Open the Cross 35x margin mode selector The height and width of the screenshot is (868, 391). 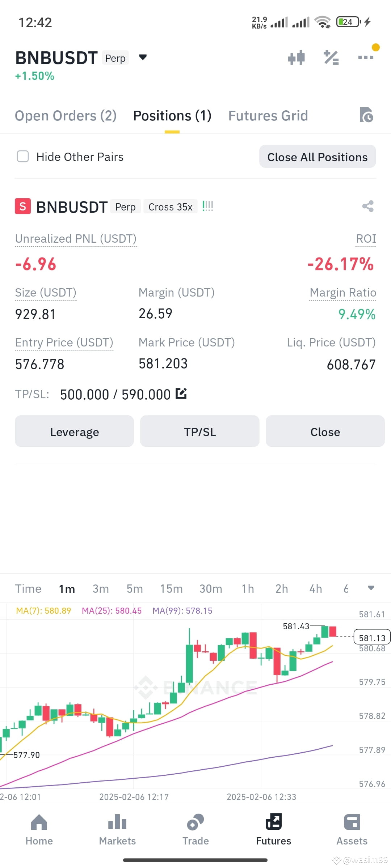(171, 207)
